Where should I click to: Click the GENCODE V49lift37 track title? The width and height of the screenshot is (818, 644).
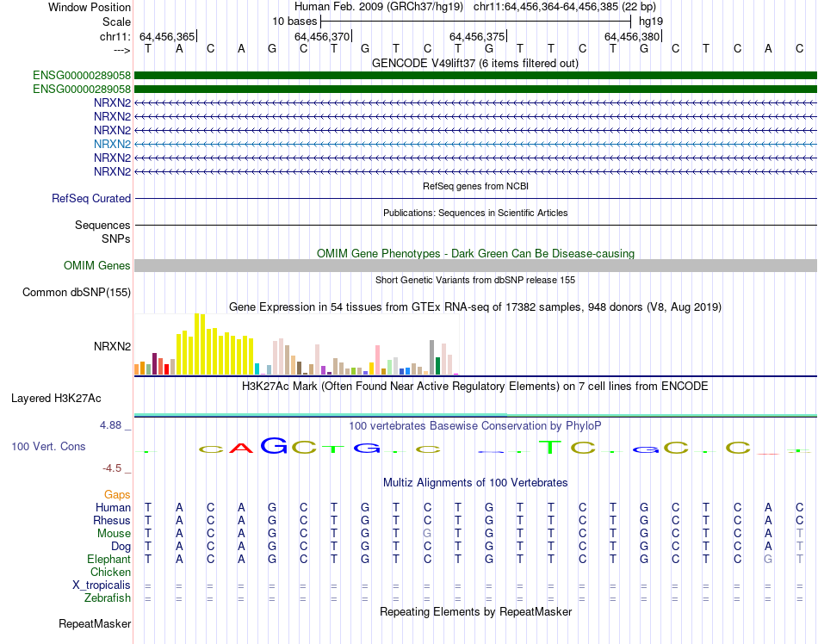(475, 64)
